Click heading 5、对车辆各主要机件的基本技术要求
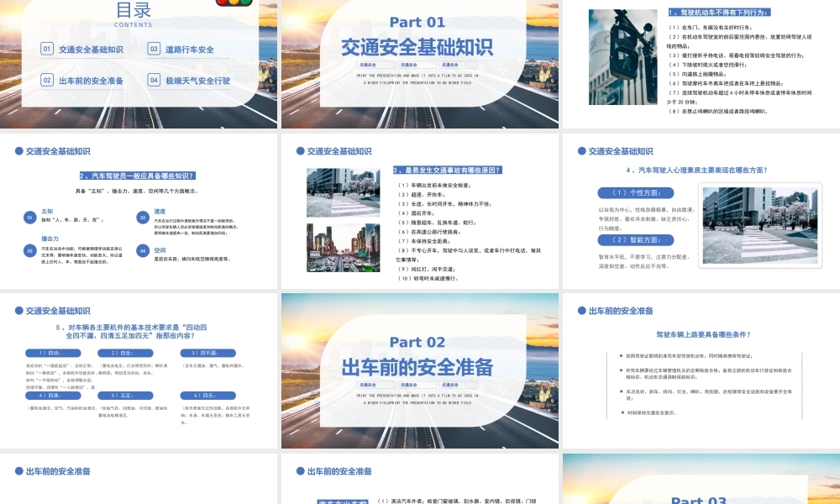The image size is (840, 504). click(x=131, y=332)
